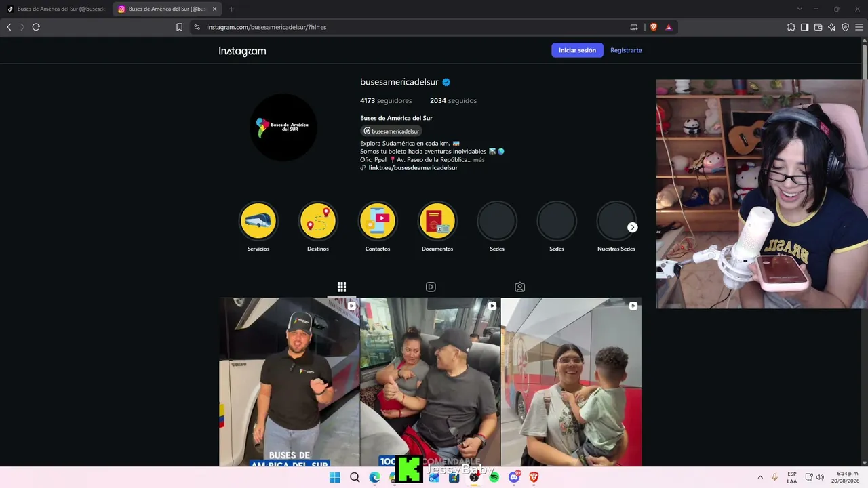The width and height of the screenshot is (868, 488).
Task: Open the browser hamburger menu
Action: point(859,27)
